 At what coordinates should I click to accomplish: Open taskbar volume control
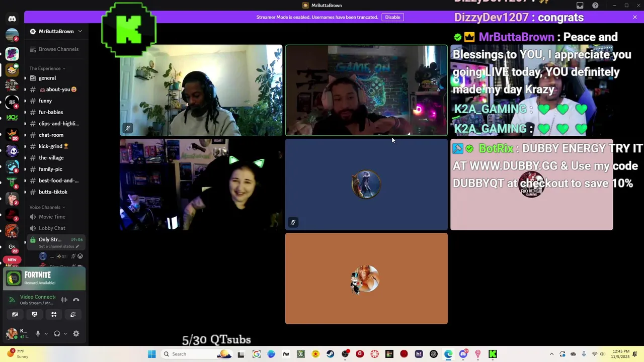click(602, 354)
